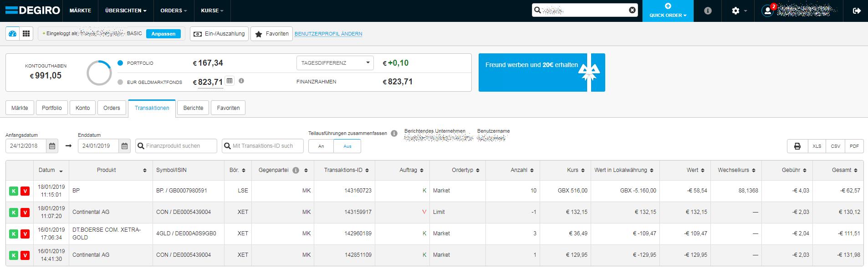This screenshot has height=275, width=868.
Task: Open the Tagesdifferenz dropdown
Action: 335,63
